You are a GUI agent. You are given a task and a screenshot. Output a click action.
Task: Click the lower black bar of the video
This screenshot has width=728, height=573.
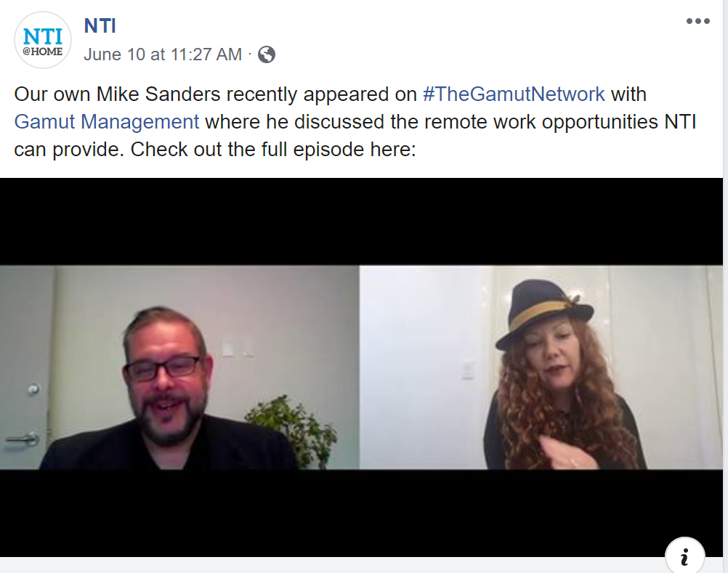361,513
